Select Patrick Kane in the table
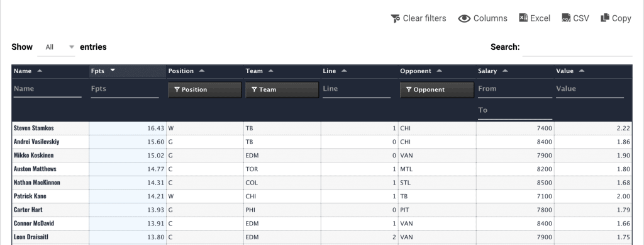This screenshot has width=644, height=245. (x=30, y=196)
